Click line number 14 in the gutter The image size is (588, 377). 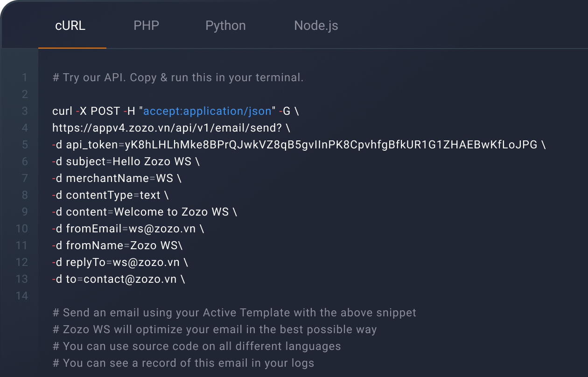[22, 296]
